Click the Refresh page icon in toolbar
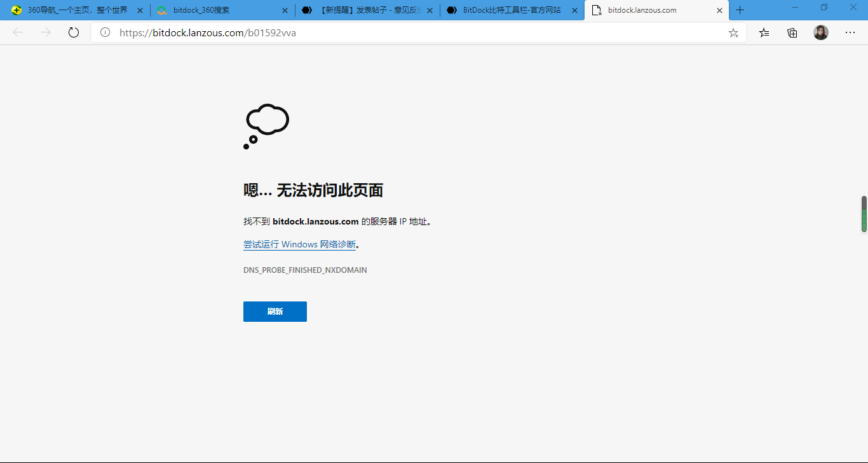868x463 pixels. [x=74, y=32]
